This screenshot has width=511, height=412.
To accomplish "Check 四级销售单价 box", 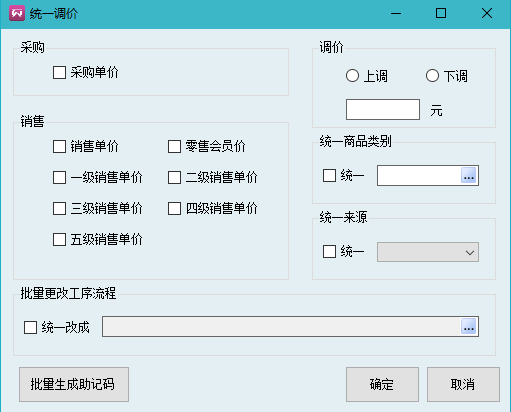I will pyautogui.click(x=174, y=208).
